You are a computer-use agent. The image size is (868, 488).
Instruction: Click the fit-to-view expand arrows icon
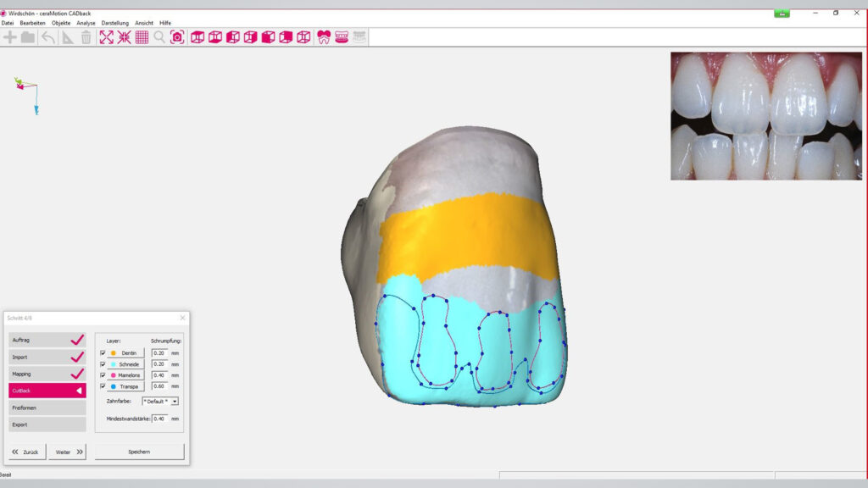point(106,37)
